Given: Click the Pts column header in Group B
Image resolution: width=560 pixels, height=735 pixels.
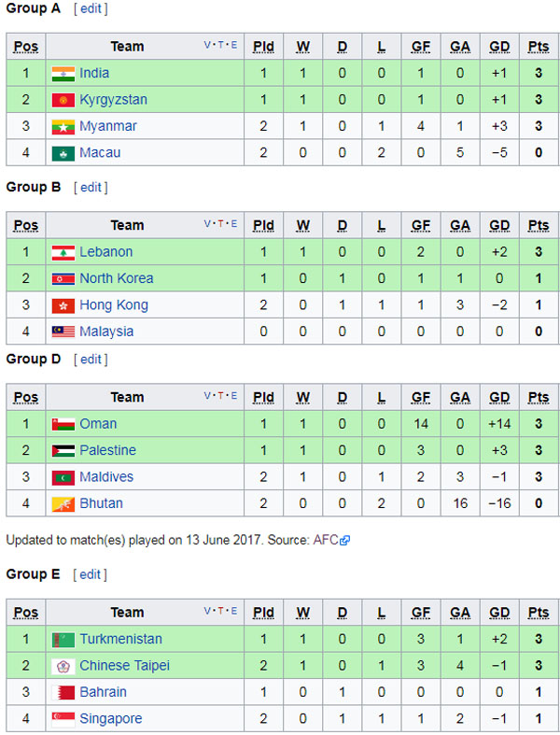Looking at the screenshot, I should 539,225.
